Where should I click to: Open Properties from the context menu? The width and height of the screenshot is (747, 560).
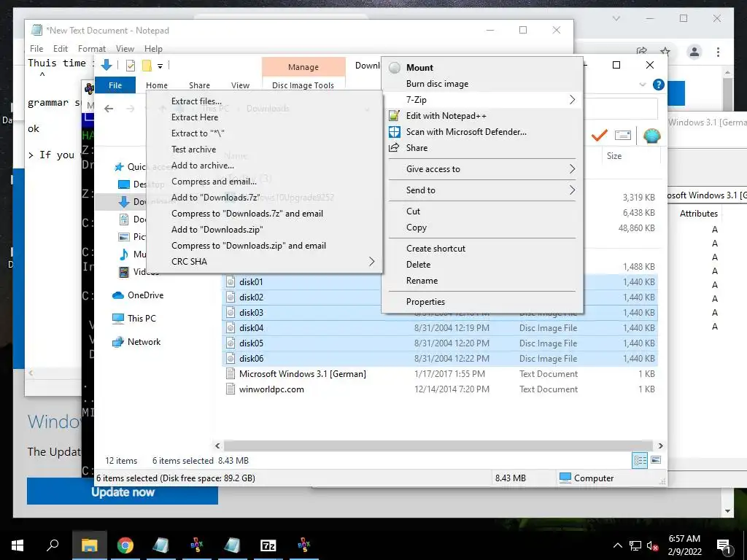tap(482, 302)
